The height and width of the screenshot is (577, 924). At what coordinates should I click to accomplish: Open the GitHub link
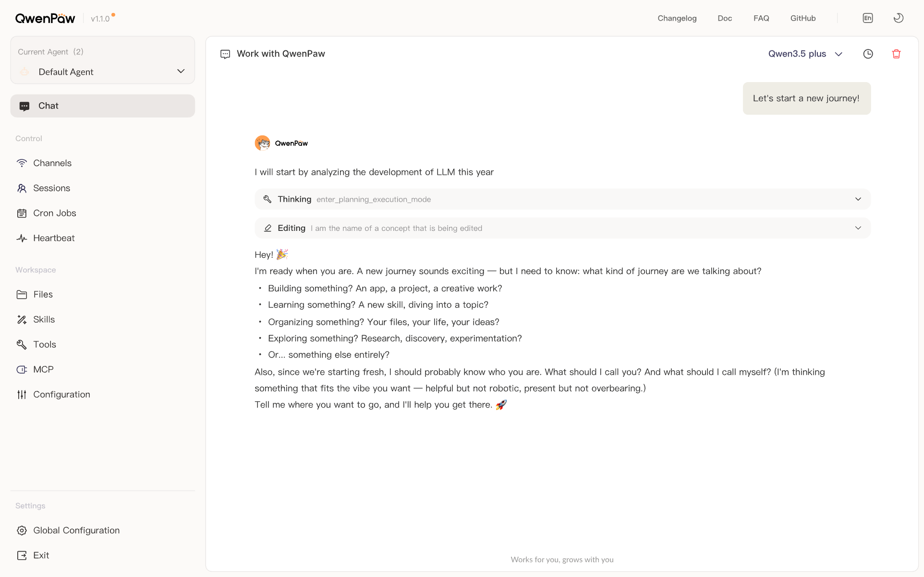point(803,18)
